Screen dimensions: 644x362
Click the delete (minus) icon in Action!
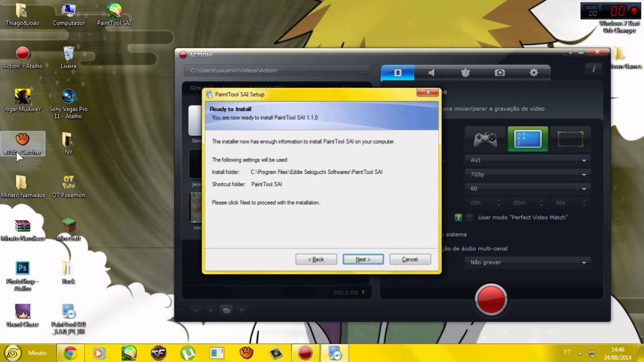196,310
